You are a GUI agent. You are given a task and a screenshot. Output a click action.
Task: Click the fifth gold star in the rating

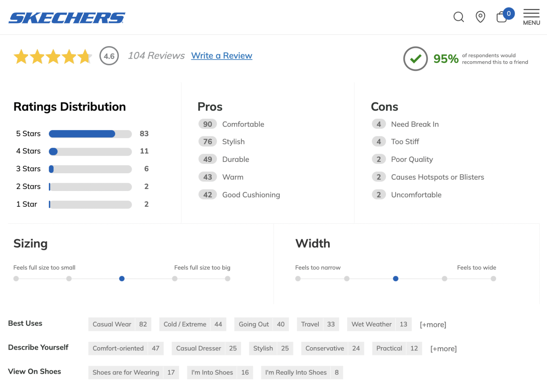[x=85, y=56]
